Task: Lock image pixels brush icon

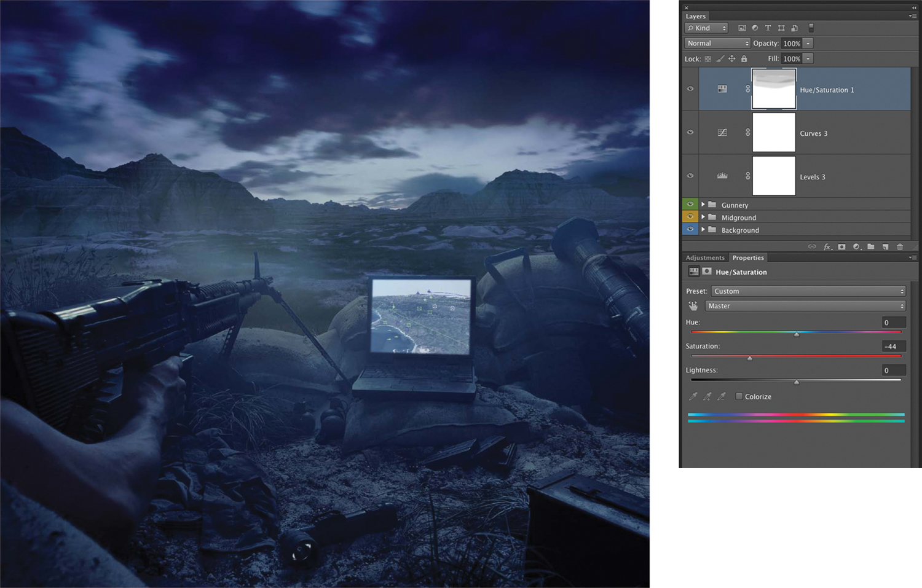Action: point(720,59)
